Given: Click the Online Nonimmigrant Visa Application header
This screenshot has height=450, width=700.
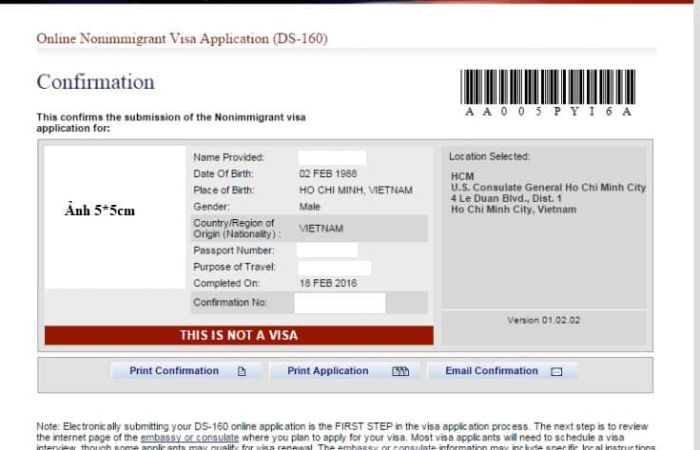Looking at the screenshot, I should pyautogui.click(x=182, y=39).
